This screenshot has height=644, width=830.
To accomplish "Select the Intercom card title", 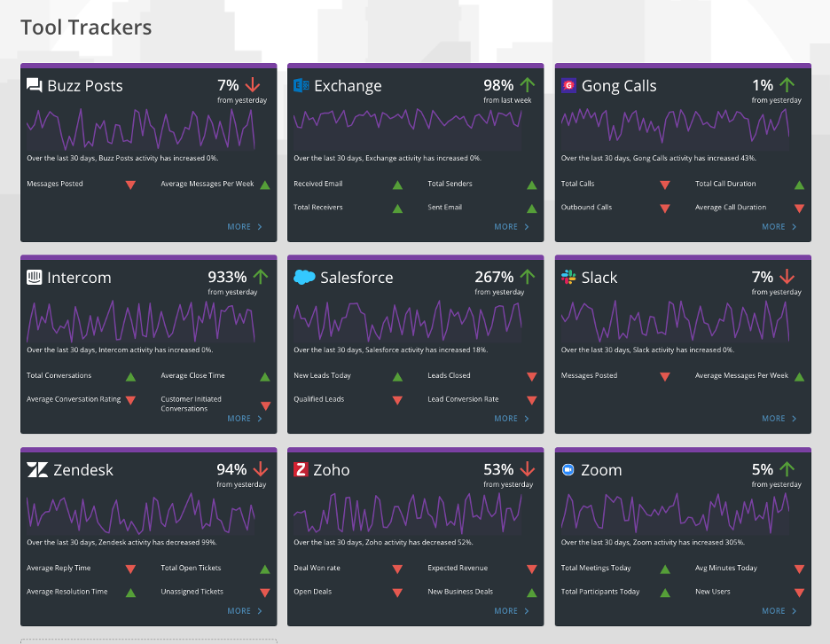I will click(79, 278).
